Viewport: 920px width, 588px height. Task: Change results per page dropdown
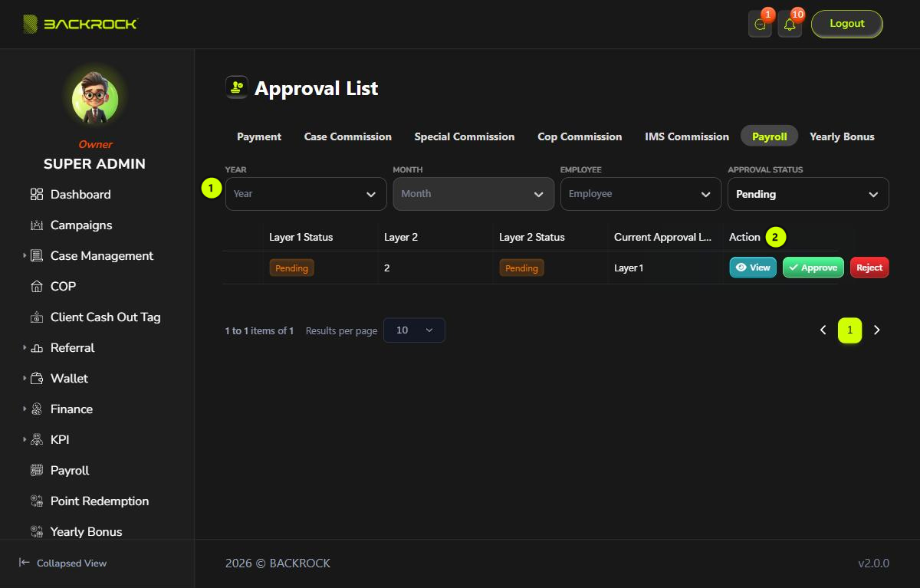414,330
